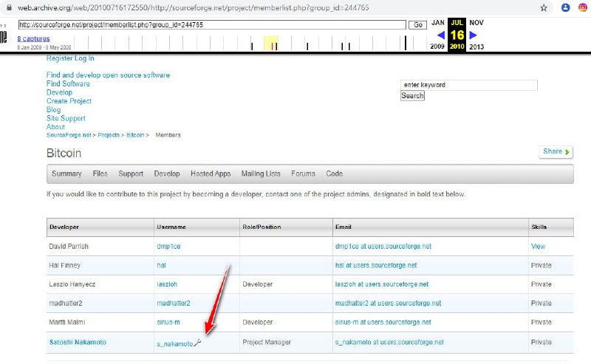Focus the enter keyword search field

(x=469, y=85)
